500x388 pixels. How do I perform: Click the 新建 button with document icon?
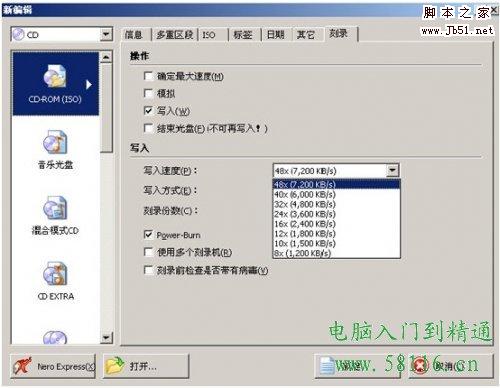point(357,366)
